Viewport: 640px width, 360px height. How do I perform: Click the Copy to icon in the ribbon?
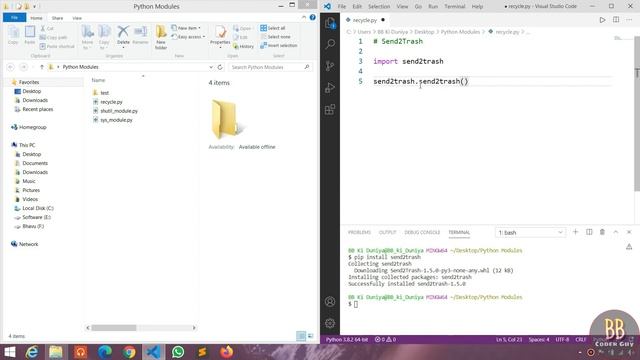(x=104, y=37)
